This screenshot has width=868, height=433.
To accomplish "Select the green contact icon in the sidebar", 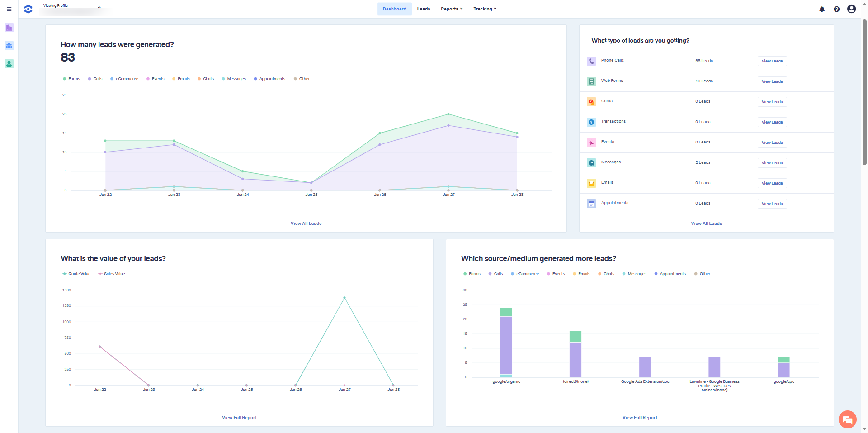I will (x=9, y=64).
